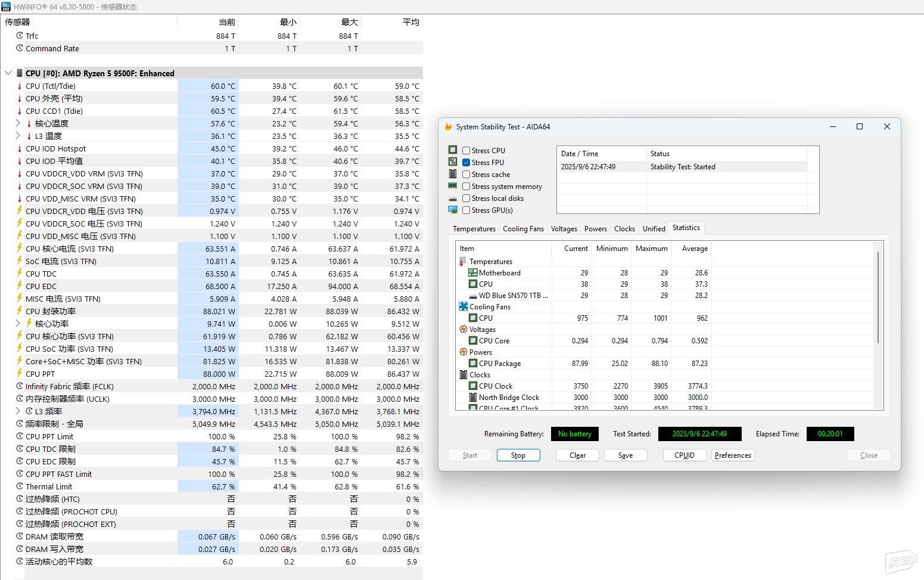The width and height of the screenshot is (924, 580).
Task: Click the clock icon of Command Rate row
Action: click(x=20, y=48)
